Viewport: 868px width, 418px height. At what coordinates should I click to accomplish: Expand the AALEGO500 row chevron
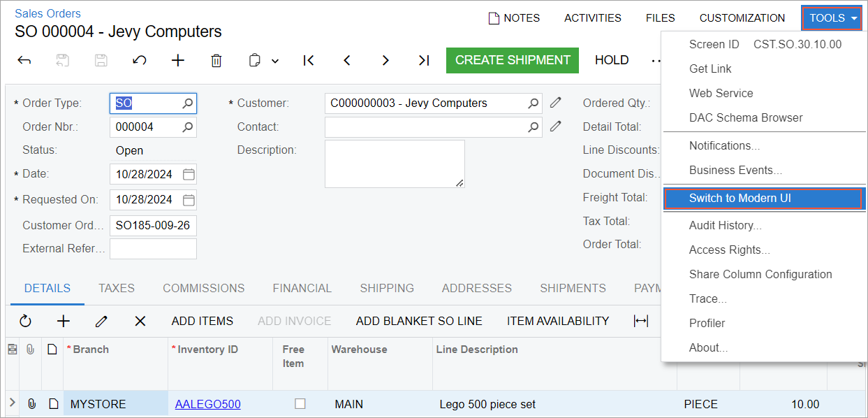tap(13, 403)
